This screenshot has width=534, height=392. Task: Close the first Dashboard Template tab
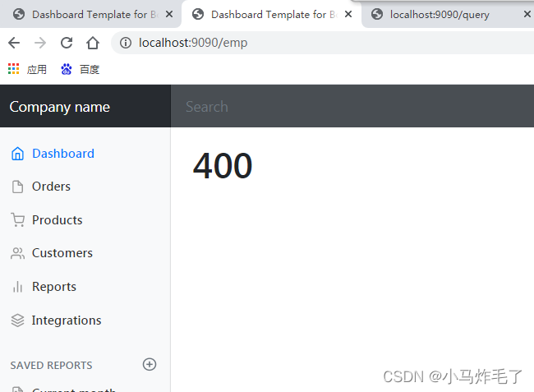pyautogui.click(x=169, y=14)
